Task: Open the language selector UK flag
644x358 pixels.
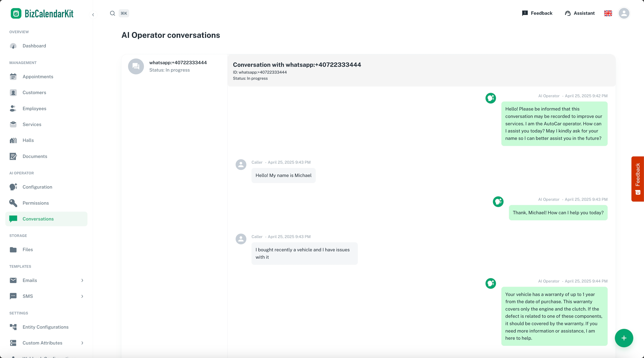Action: 608,13
